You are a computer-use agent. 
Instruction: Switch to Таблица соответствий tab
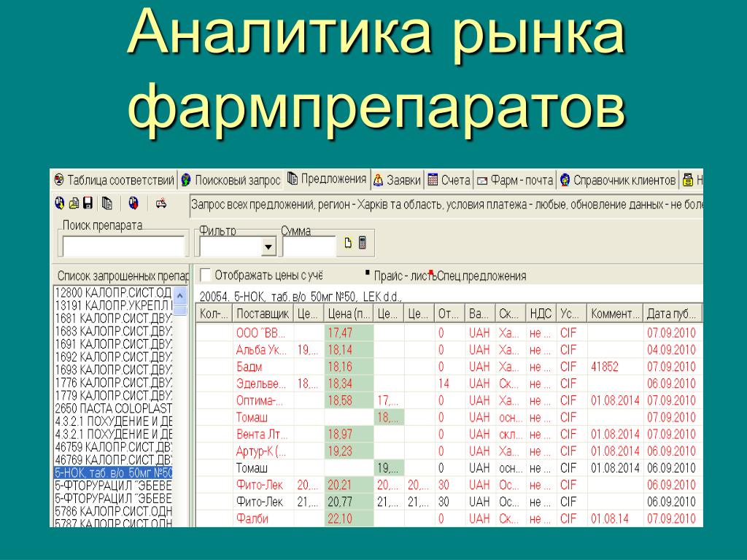[x=115, y=180]
